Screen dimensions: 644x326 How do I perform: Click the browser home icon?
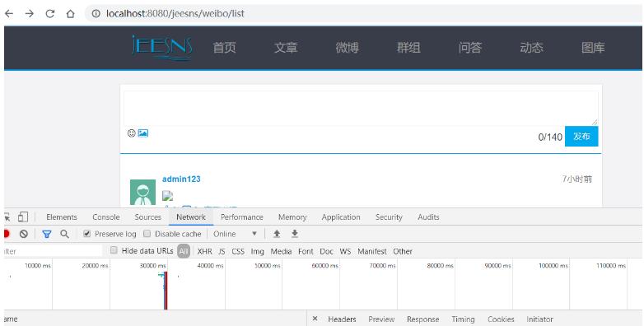(71, 13)
